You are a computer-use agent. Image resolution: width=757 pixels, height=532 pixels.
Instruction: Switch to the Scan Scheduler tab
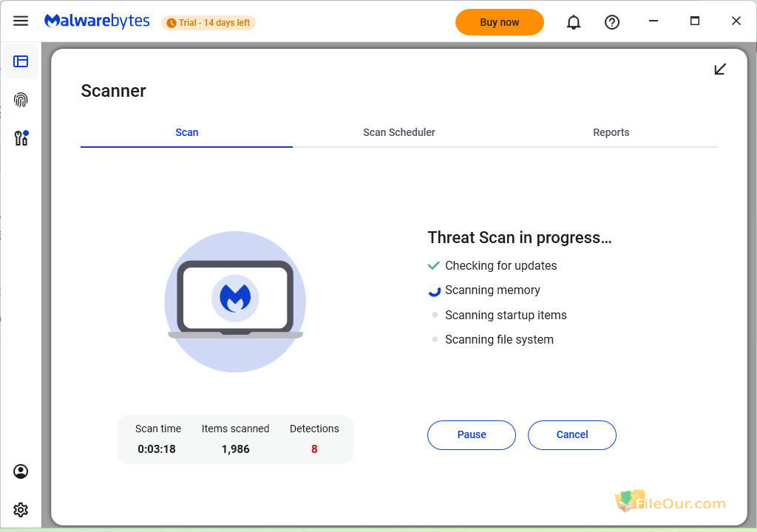click(x=399, y=132)
